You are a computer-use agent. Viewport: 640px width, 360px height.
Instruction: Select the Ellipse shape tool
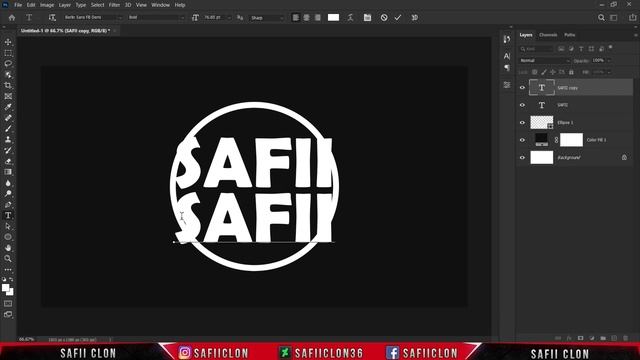(x=8, y=237)
